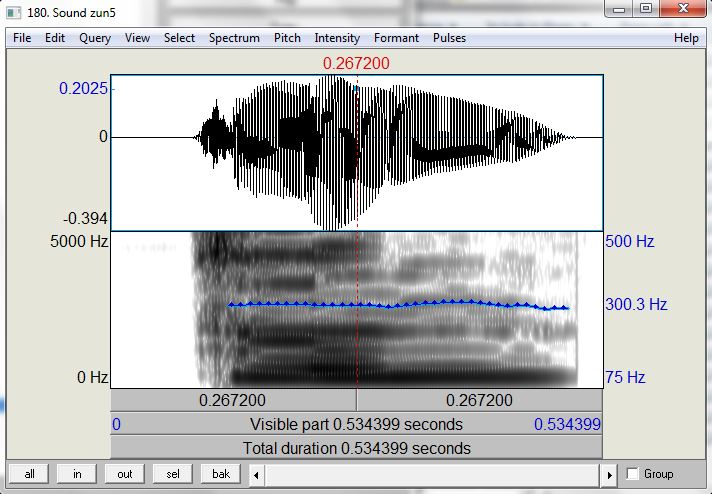Open the View menu

pos(137,38)
